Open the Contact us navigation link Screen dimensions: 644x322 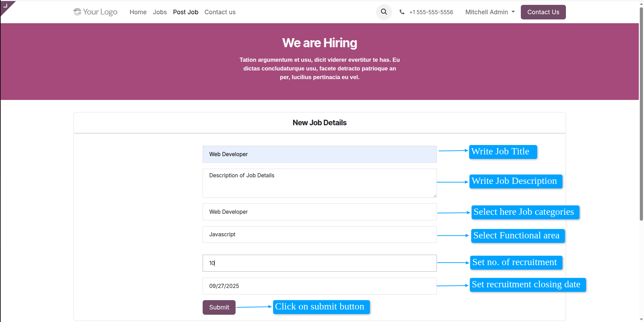220,12
